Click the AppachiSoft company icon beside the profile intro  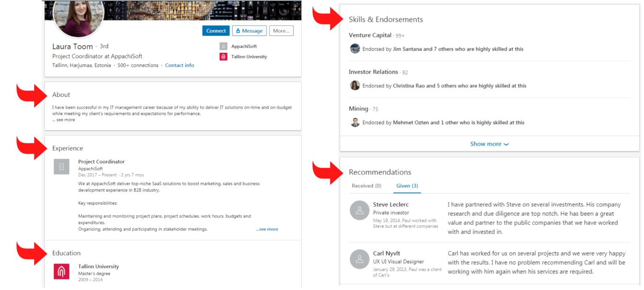click(x=223, y=46)
